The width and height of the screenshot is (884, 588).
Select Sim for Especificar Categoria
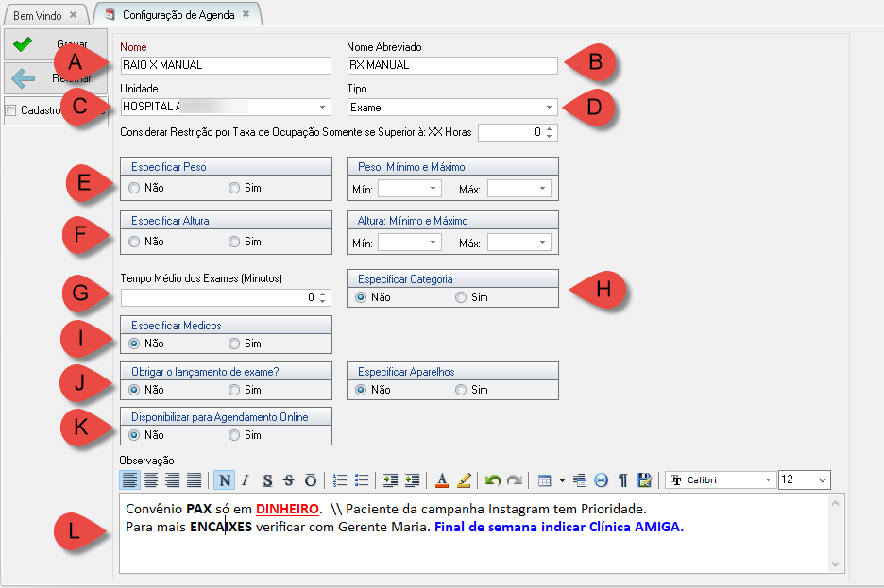461,297
